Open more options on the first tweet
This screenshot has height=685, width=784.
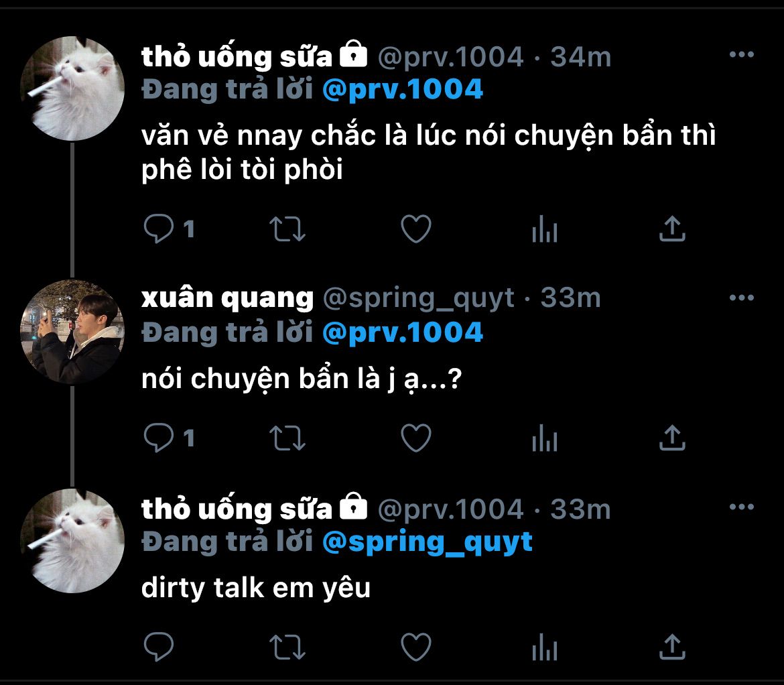741,55
